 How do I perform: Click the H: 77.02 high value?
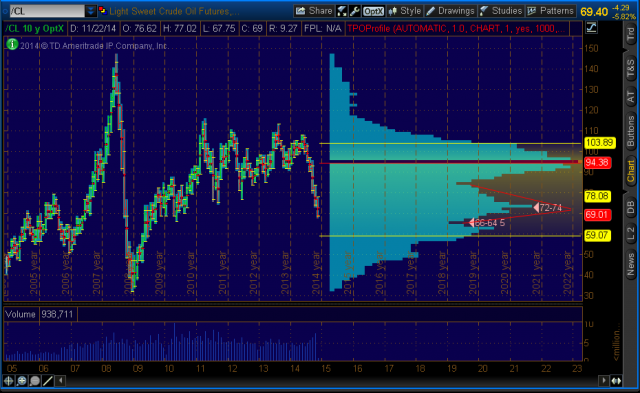click(x=179, y=29)
